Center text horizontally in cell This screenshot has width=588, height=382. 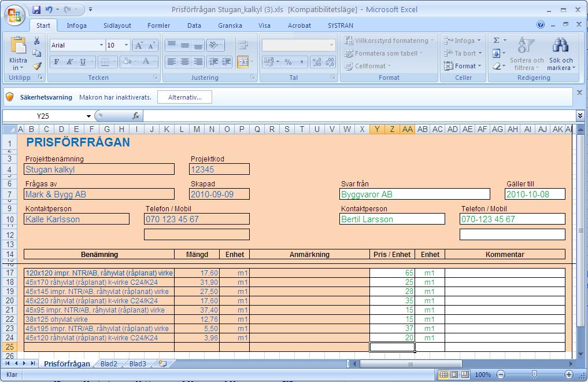coord(185,62)
